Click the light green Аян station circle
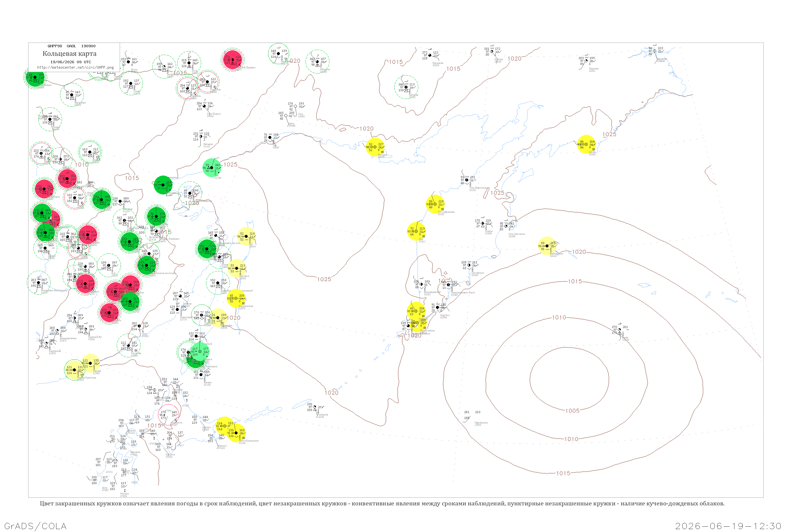Screen dimensions: 798x532 tap(212, 168)
